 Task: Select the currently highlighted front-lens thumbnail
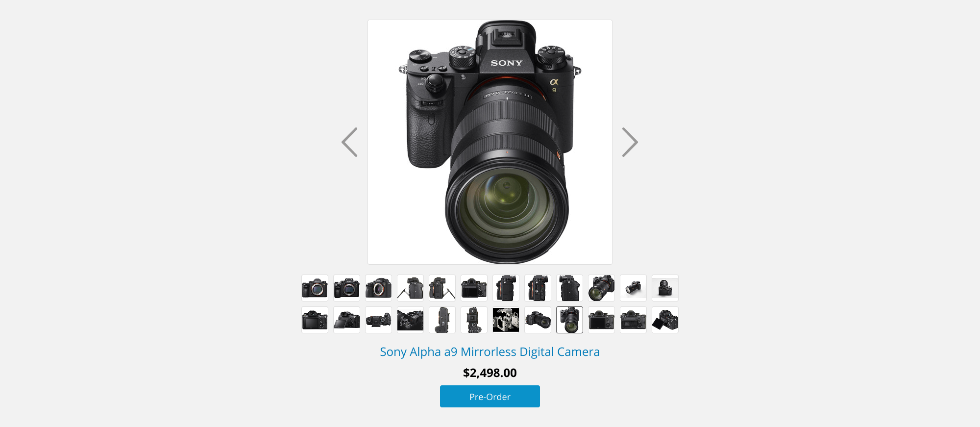[569, 320]
